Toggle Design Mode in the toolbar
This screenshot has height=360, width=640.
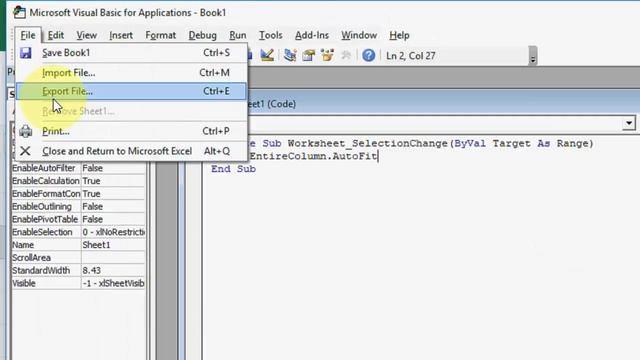tap(267, 55)
